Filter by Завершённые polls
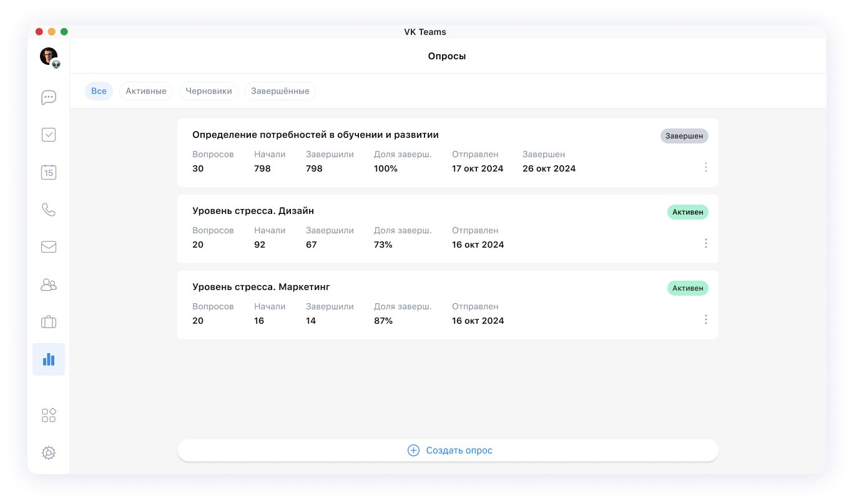Image resolution: width=854 pixels, height=504 pixels. coord(280,91)
